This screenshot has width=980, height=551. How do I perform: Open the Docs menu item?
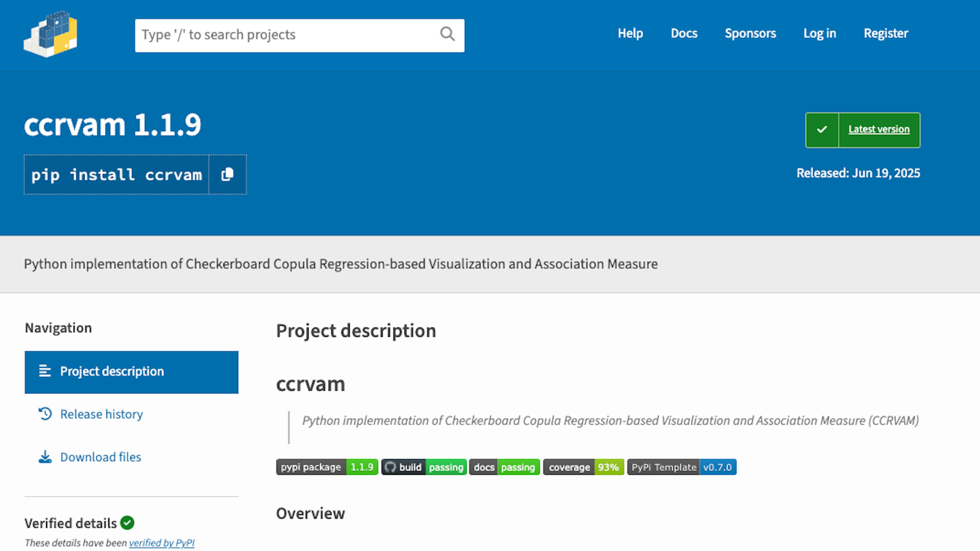pos(684,33)
